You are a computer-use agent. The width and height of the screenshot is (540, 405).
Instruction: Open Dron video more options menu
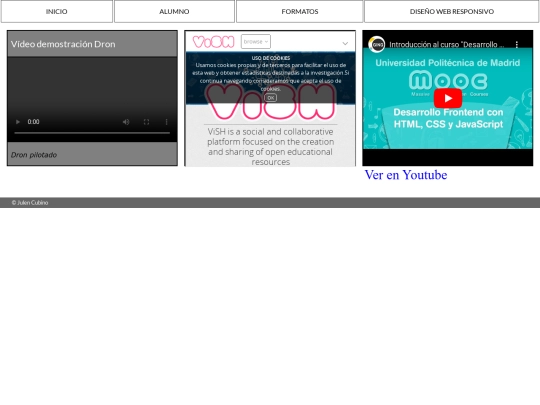166,122
